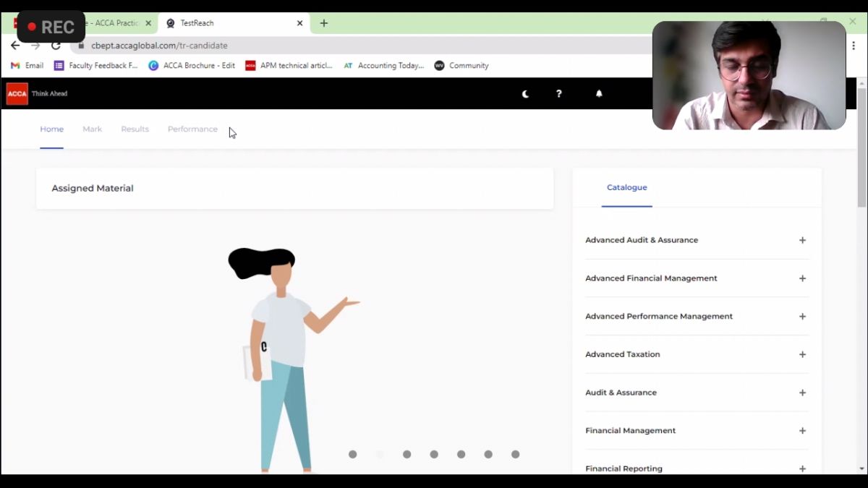The width and height of the screenshot is (868, 488).
Task: Click the help question mark icon
Action: click(558, 94)
